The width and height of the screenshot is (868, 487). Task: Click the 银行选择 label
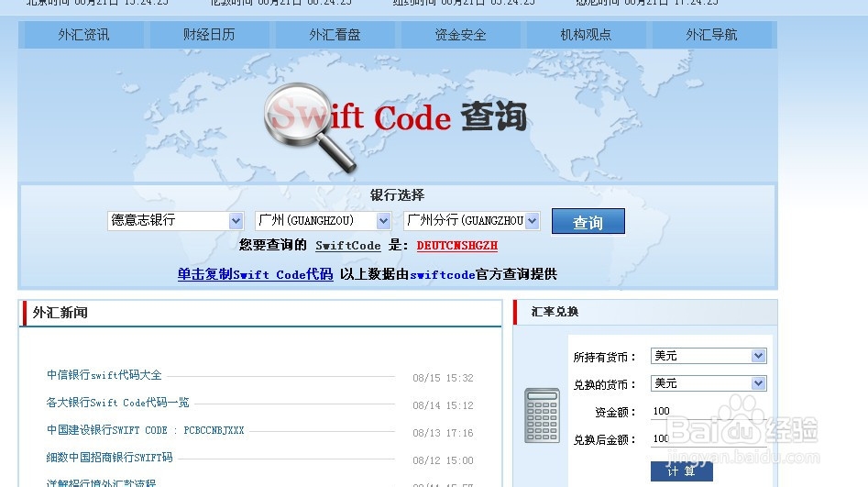(x=398, y=195)
